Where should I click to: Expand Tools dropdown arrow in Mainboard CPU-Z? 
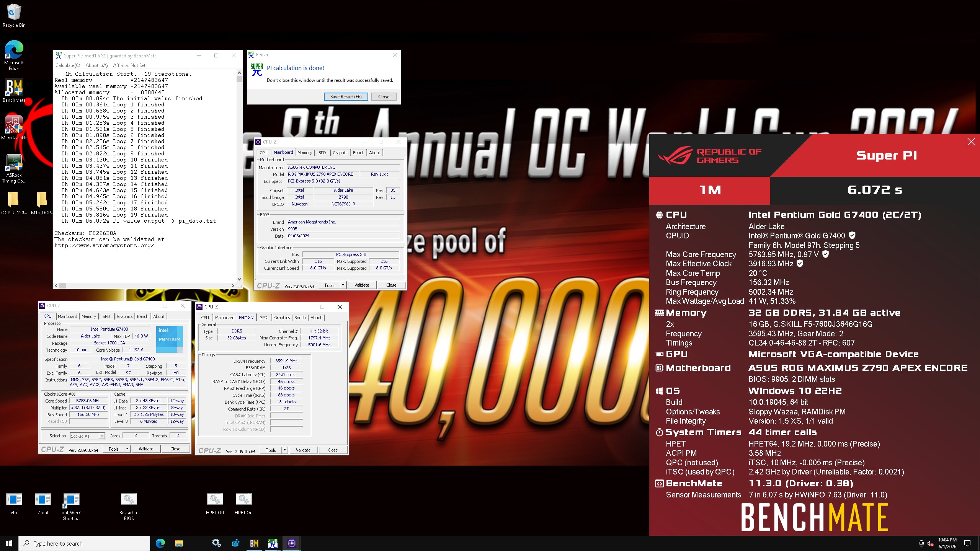343,285
